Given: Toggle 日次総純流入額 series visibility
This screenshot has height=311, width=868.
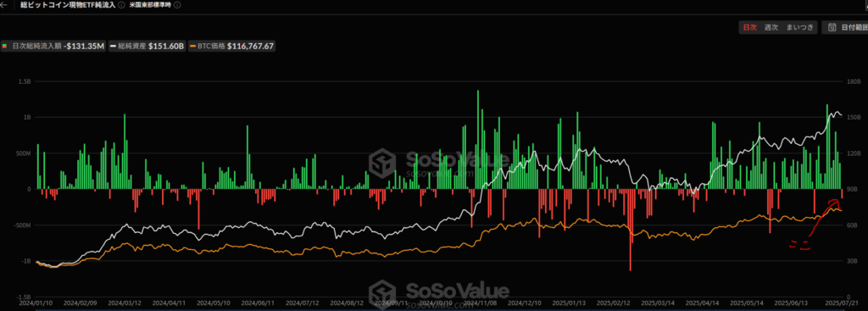Looking at the screenshot, I should click(54, 47).
